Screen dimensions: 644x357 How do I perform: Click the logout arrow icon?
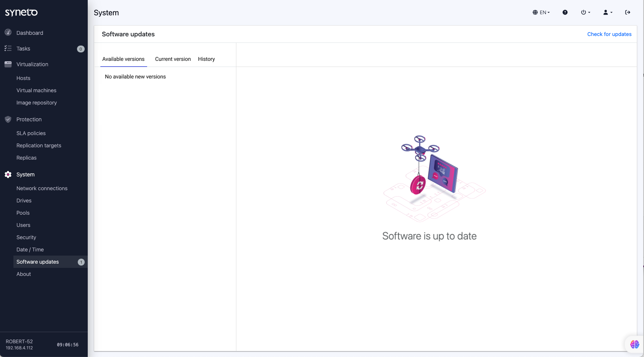click(x=628, y=12)
